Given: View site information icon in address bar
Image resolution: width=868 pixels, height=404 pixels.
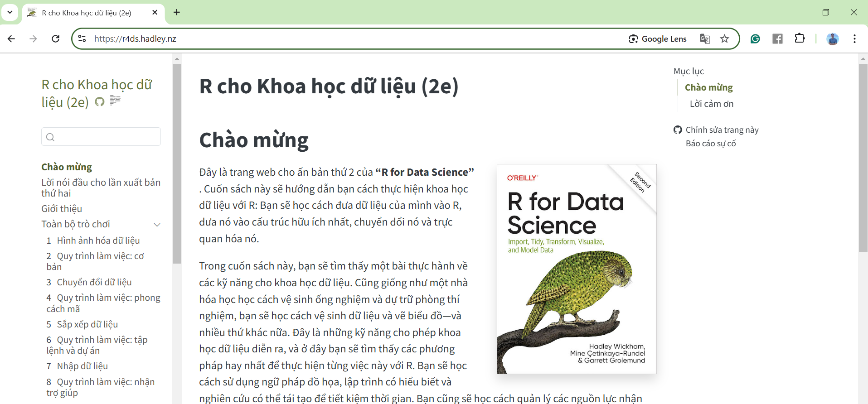Looking at the screenshot, I should coord(82,38).
